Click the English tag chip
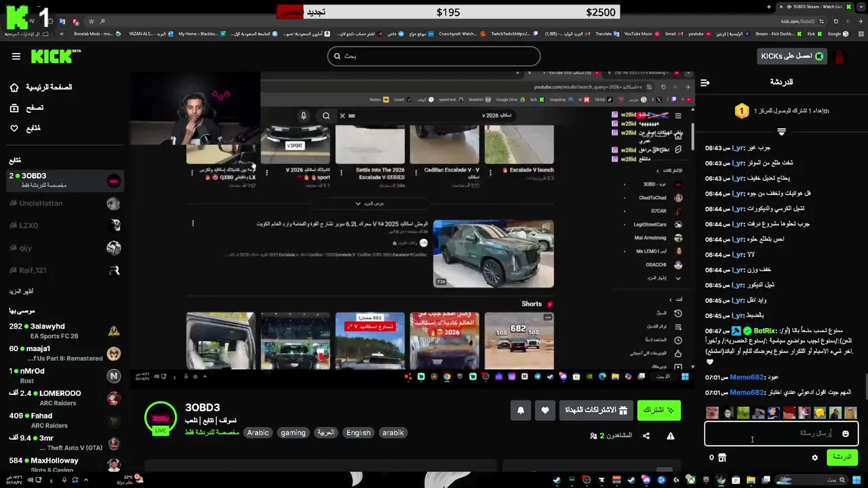The image size is (868, 488). click(x=358, y=432)
